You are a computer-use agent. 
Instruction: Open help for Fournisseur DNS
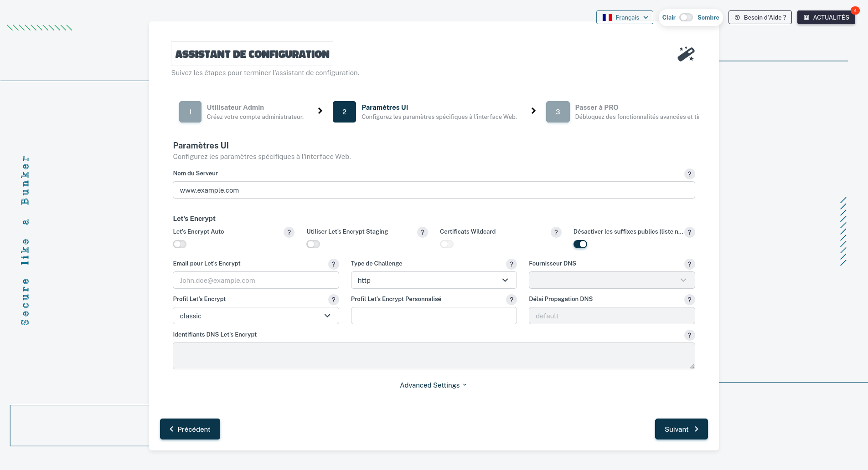[689, 264]
